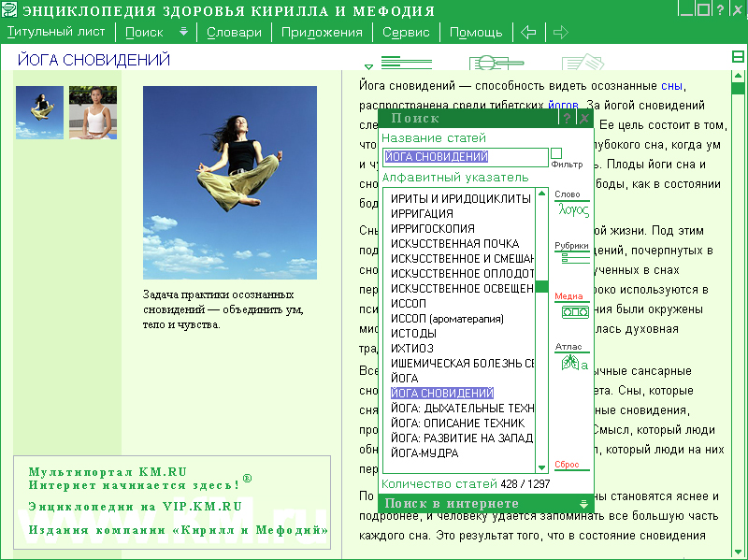Select ИССОП (ароматерапия) in the index
Viewport: 748px width, 560px height.
click(447, 319)
